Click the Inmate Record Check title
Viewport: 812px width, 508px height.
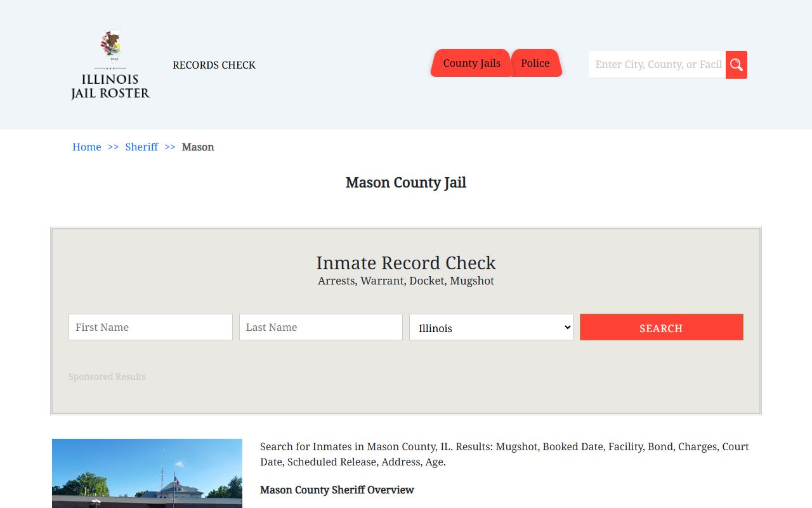click(406, 262)
